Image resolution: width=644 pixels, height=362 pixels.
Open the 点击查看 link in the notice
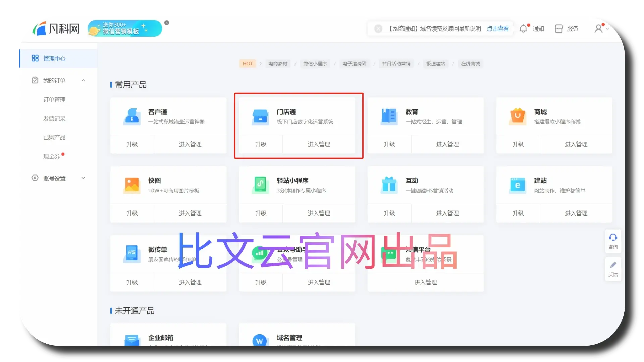point(498,29)
